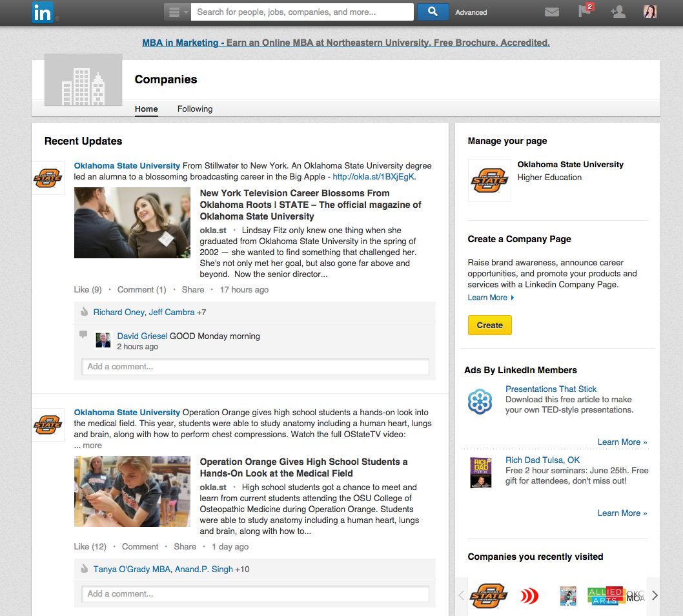Viewport: 683px width, 616px height.
Task: Open Jeff Cambra's profile link
Action: (172, 313)
